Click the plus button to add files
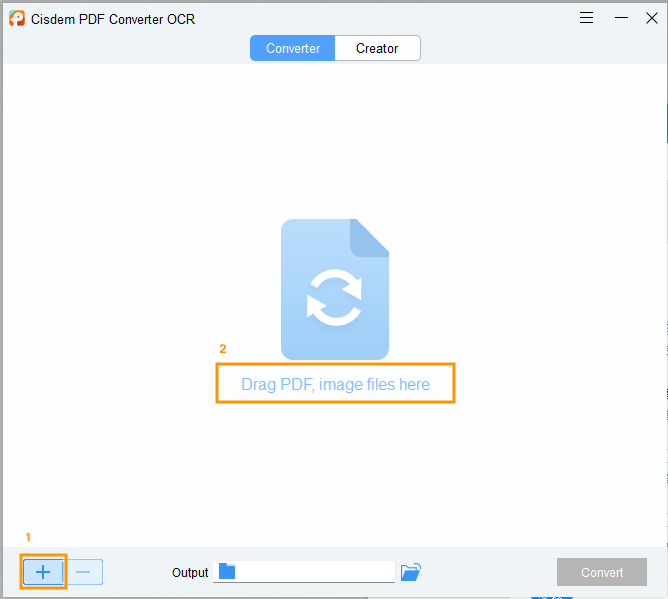This screenshot has height=599, width=668. [43, 572]
